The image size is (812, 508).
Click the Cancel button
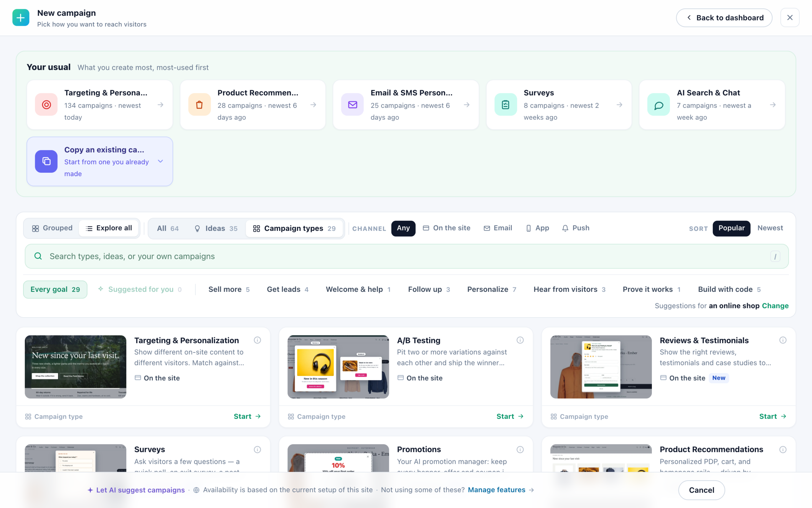coord(701,490)
